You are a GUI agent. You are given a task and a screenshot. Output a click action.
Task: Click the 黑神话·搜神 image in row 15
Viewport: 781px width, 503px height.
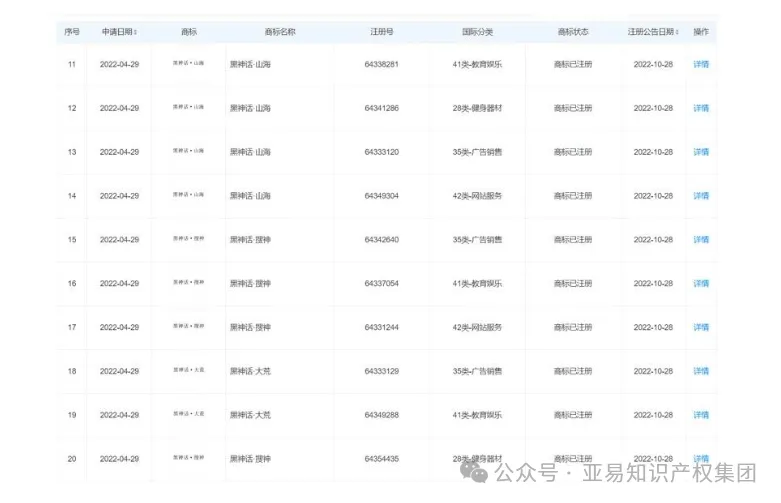coord(188,239)
